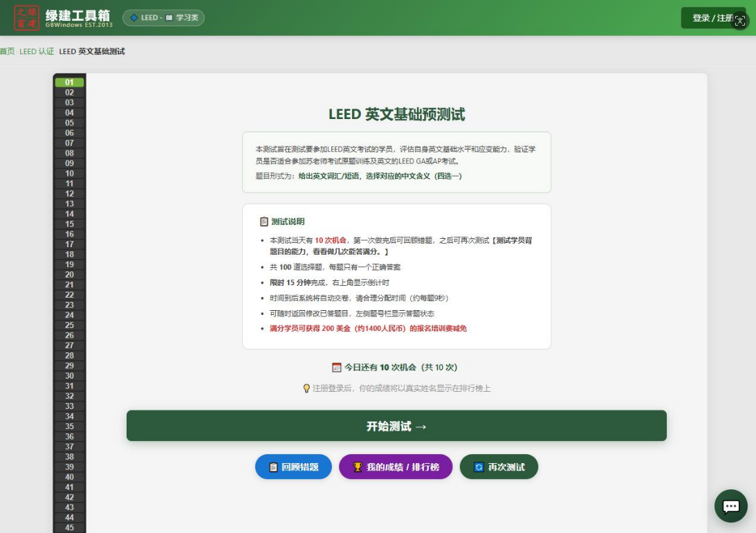Screen dimensions: 756x533
Task: Open question 27 from number list
Action: [x=69, y=346]
